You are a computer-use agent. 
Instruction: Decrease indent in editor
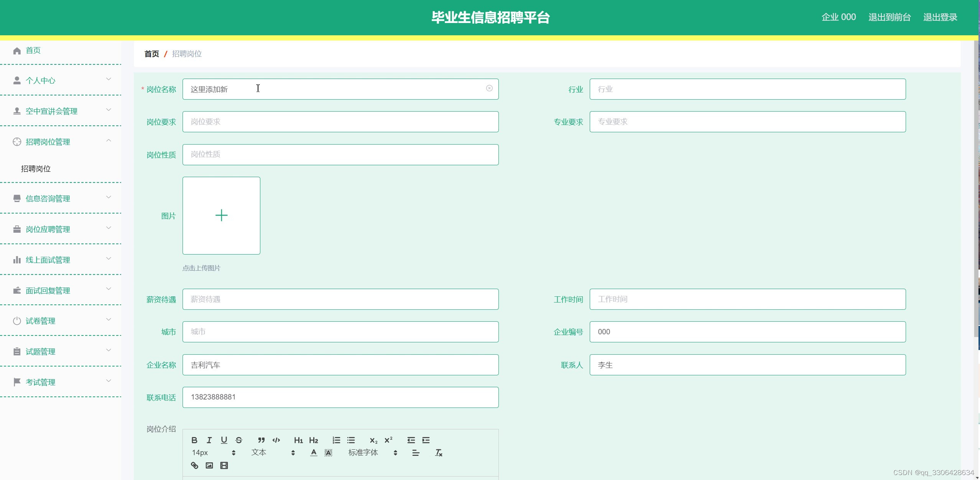pyautogui.click(x=411, y=440)
